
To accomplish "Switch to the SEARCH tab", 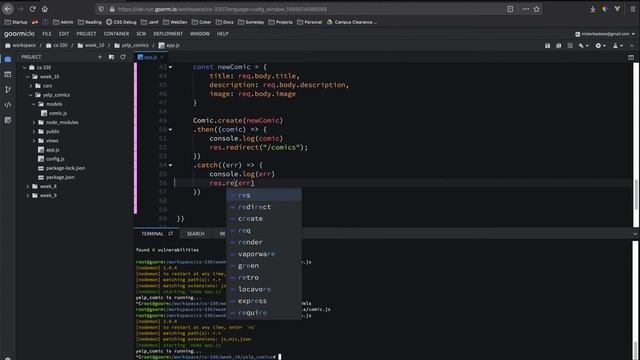I will pos(196,234).
